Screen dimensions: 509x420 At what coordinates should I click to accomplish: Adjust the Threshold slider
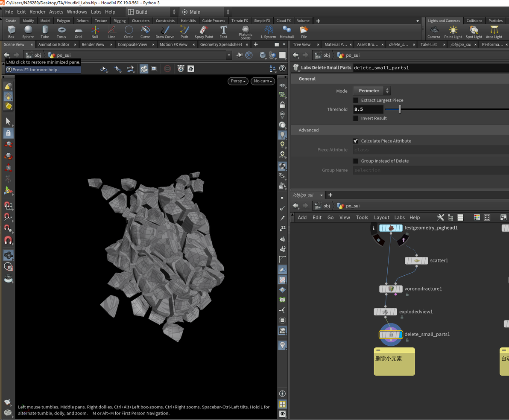(x=400, y=109)
